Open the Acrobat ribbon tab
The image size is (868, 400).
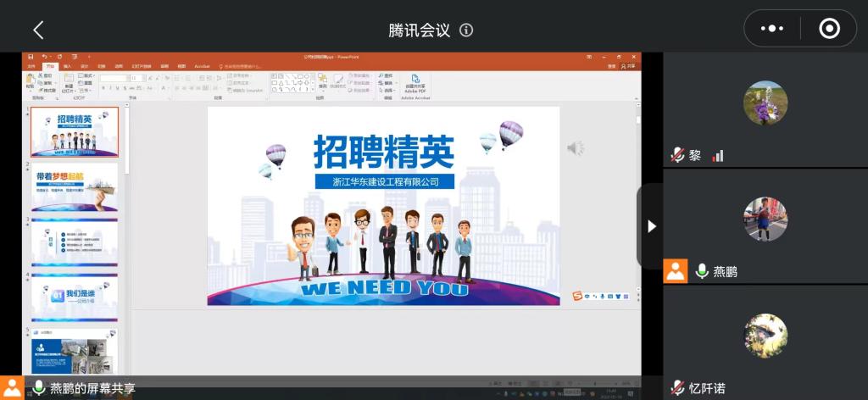202,65
